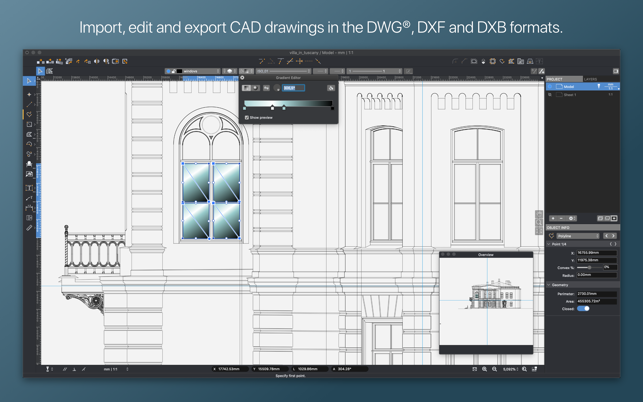Open the windows layer dropdown
This screenshot has height=402, width=643.
tap(193, 71)
